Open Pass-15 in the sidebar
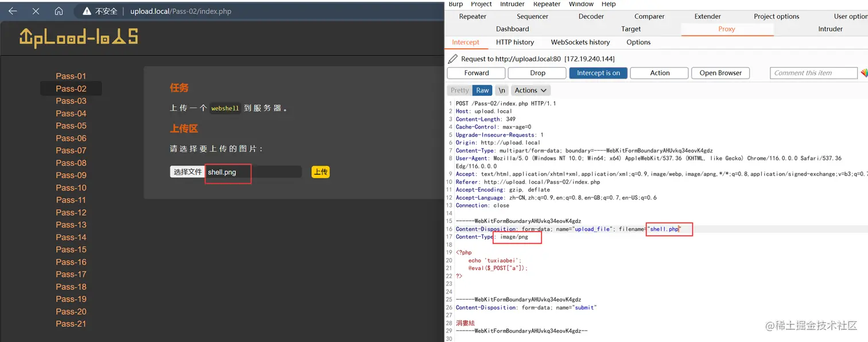Viewport: 868px width, 342px height. (x=71, y=249)
